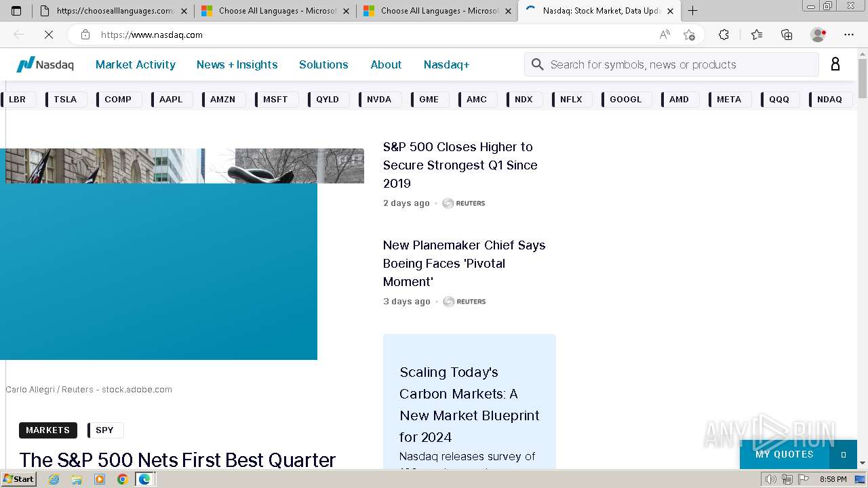Click the symbol search field
This screenshot has height=488, width=868.
[x=671, y=64]
